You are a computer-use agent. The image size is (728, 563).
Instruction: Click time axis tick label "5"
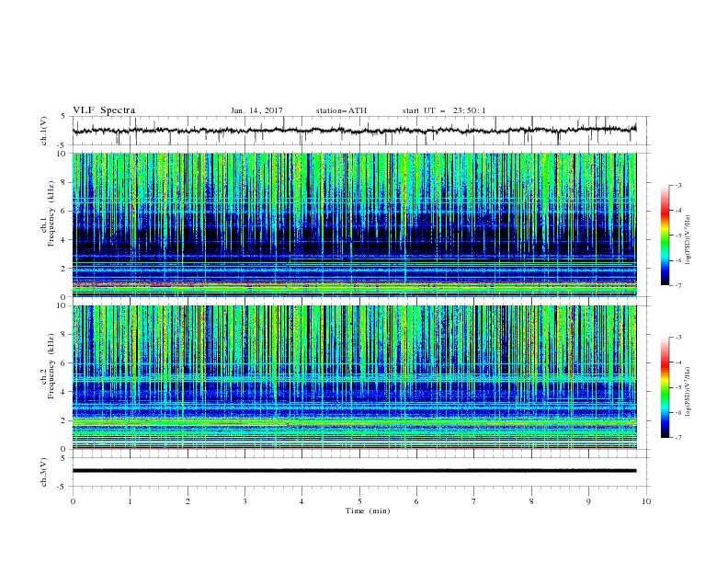(x=359, y=501)
